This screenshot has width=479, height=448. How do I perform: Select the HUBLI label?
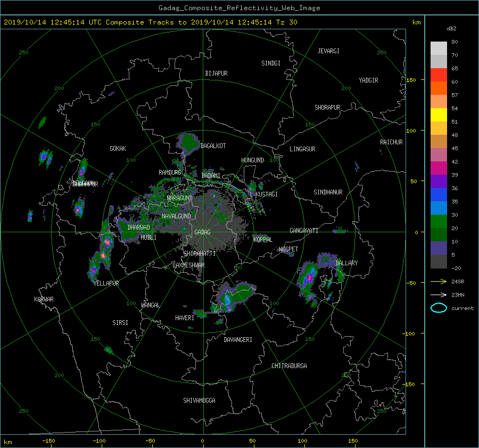coord(148,237)
